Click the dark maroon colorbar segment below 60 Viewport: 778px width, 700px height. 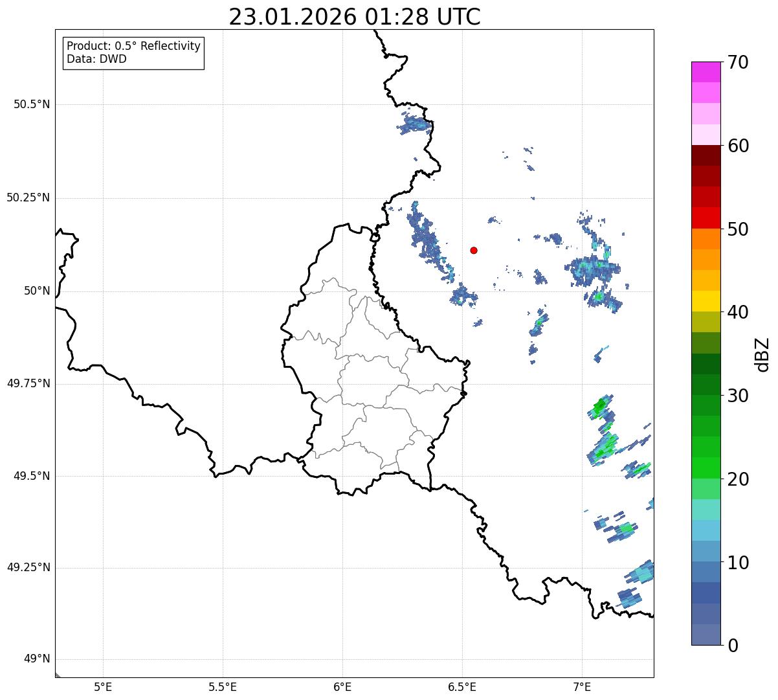coord(706,155)
